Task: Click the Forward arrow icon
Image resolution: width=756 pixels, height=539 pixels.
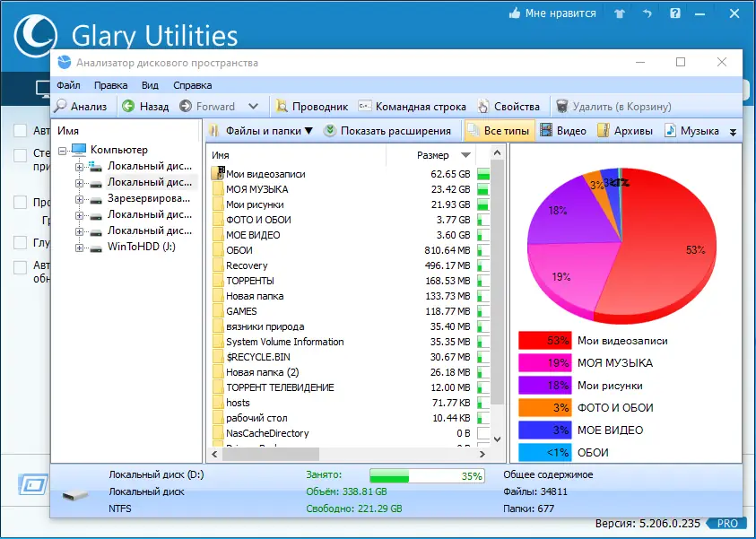Action: (x=186, y=106)
